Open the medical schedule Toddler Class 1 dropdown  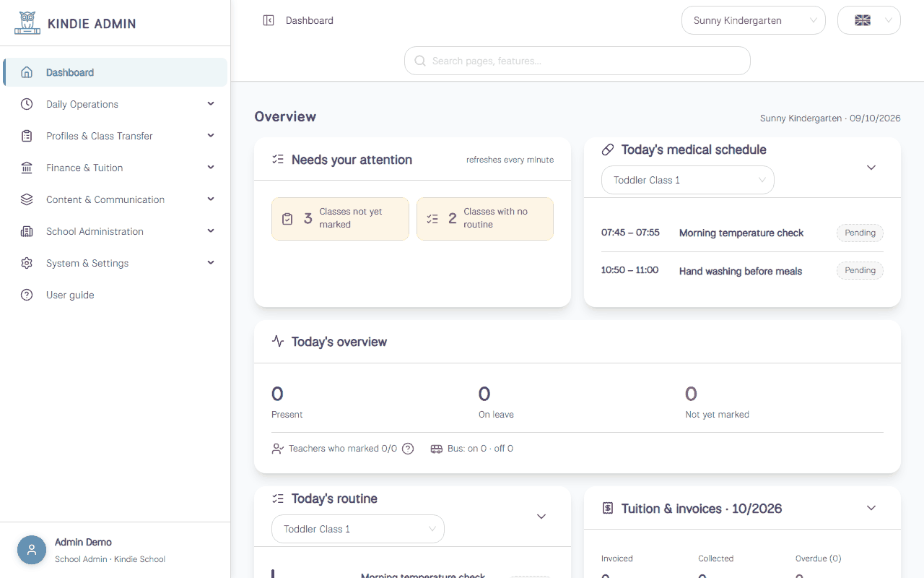pos(688,180)
